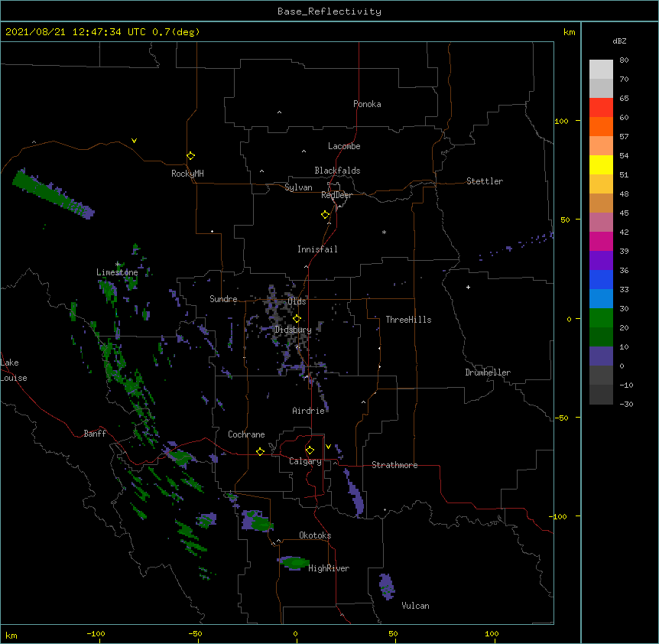Viewport: 659px width, 644px height.
Task: Select the Calgary label
Action: [x=305, y=461]
